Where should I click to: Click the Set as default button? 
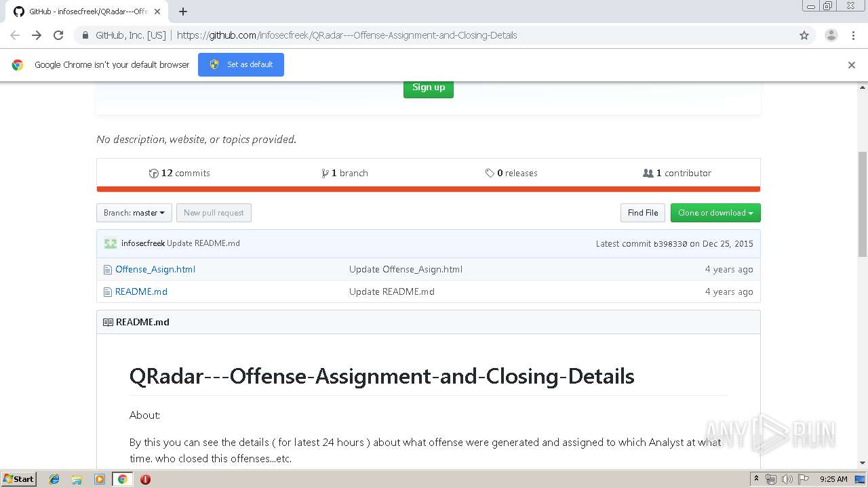coord(241,64)
